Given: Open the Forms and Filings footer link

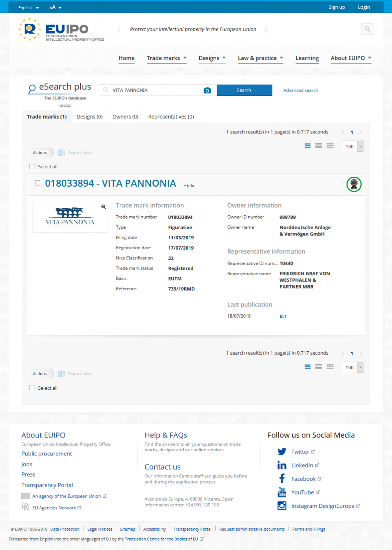Looking at the screenshot, I should 309,529.
